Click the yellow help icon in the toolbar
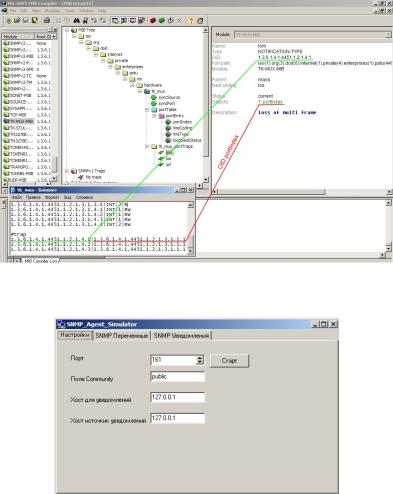The width and height of the screenshot is (393, 494). coord(191,21)
